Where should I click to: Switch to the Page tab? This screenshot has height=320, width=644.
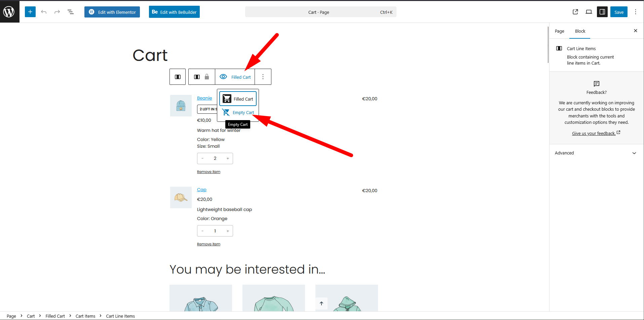(x=559, y=31)
